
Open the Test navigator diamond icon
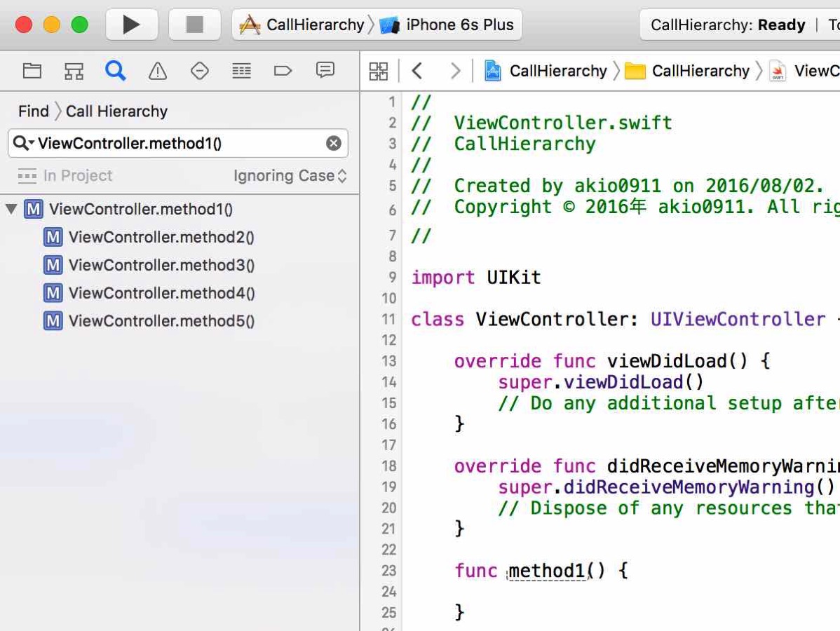pos(199,71)
